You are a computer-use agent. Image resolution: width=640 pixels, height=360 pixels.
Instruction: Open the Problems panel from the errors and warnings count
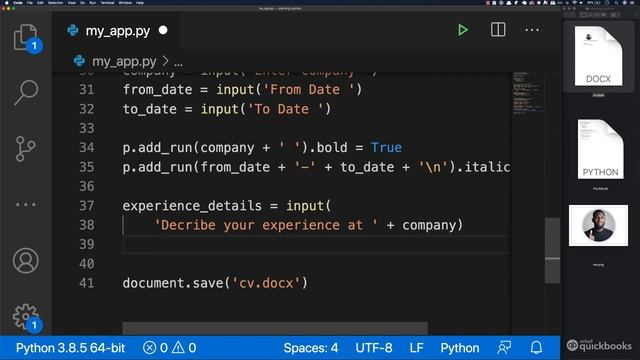(x=169, y=348)
